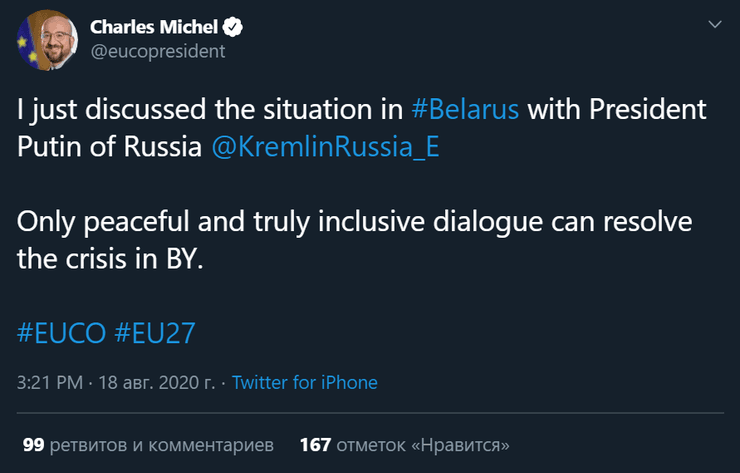Click the Twitter for iPhone source link

click(x=305, y=382)
